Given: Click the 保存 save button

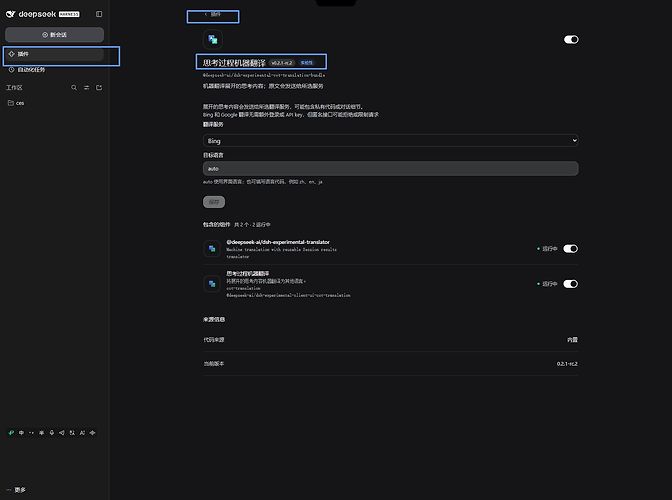Looking at the screenshot, I should pos(214,202).
